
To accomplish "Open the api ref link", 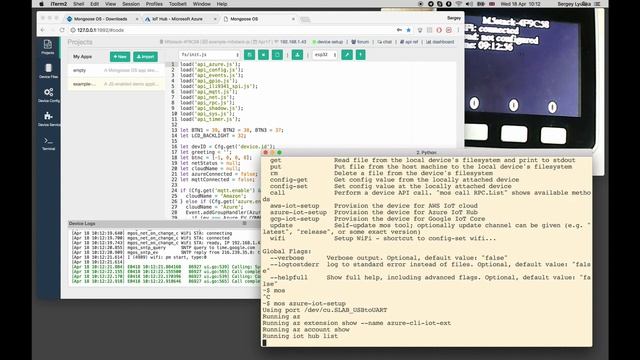I will pyautogui.click(x=409, y=42).
